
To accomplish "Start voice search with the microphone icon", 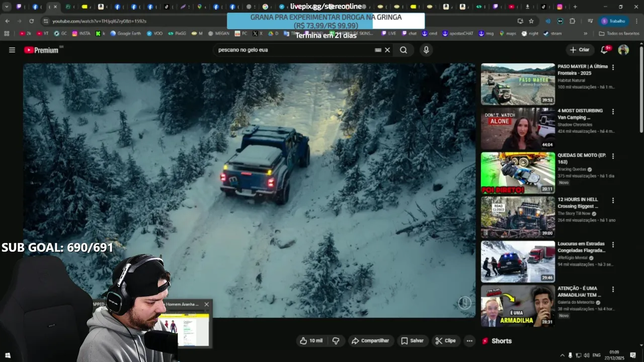I will tap(426, 50).
